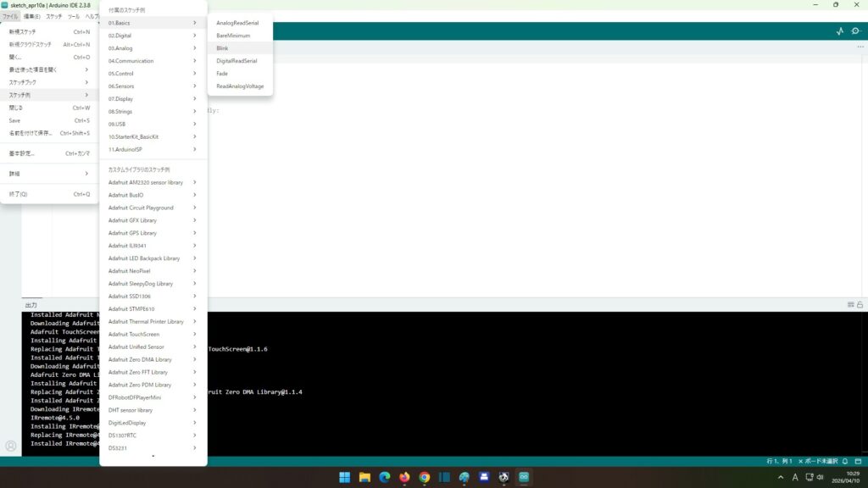Click the output panel lock icon
The image size is (868, 488).
(860, 304)
